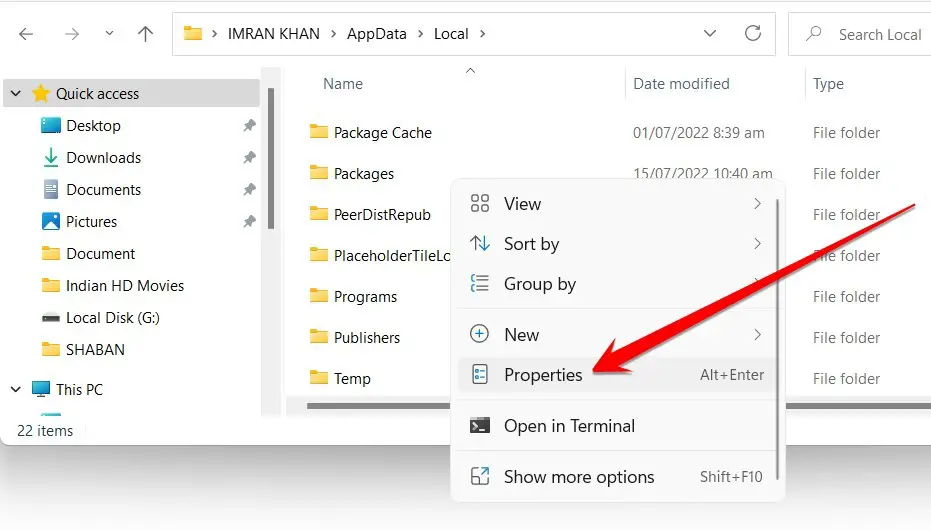Go up one folder level
Image resolution: width=931 pixels, height=531 pixels.
(145, 34)
